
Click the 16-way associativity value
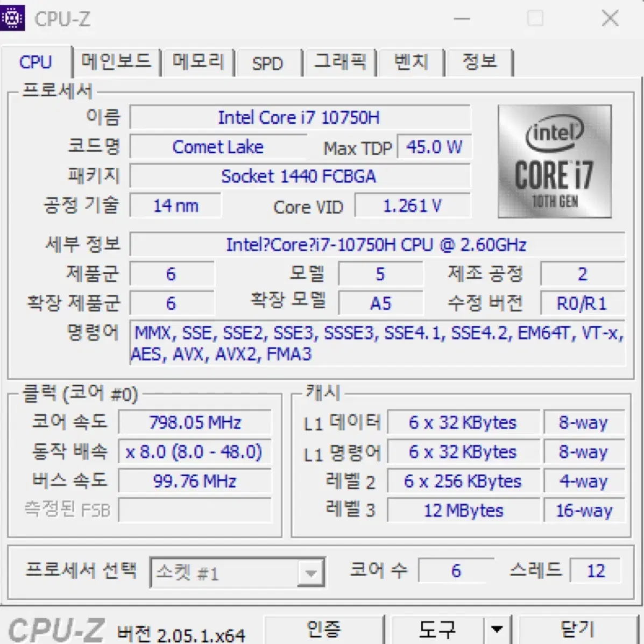pyautogui.click(x=584, y=511)
